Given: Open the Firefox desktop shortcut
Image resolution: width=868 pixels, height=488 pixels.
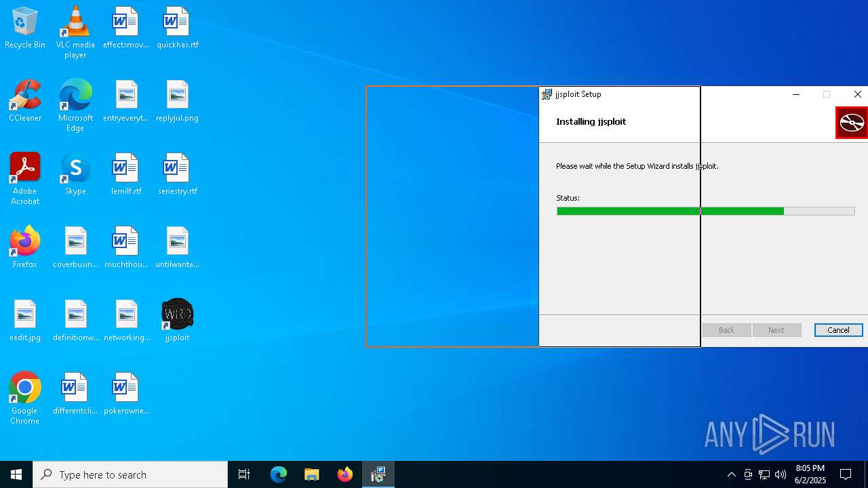Looking at the screenshot, I should pyautogui.click(x=25, y=248).
